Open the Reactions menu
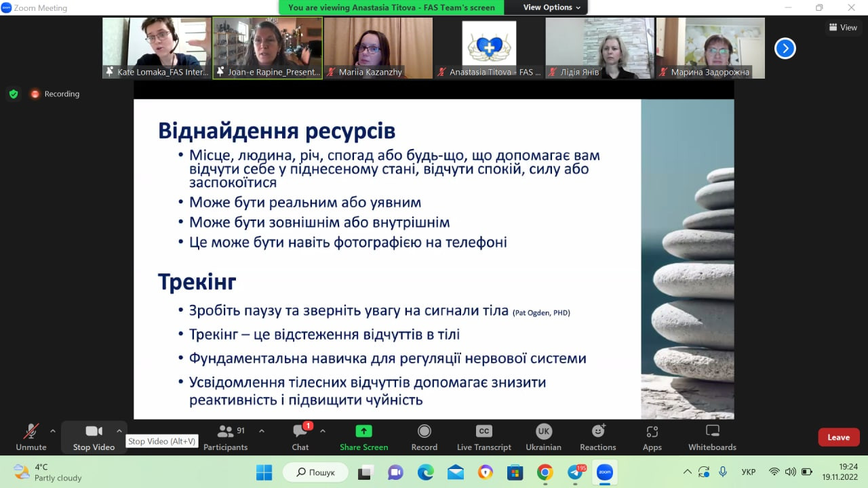 pyautogui.click(x=598, y=437)
